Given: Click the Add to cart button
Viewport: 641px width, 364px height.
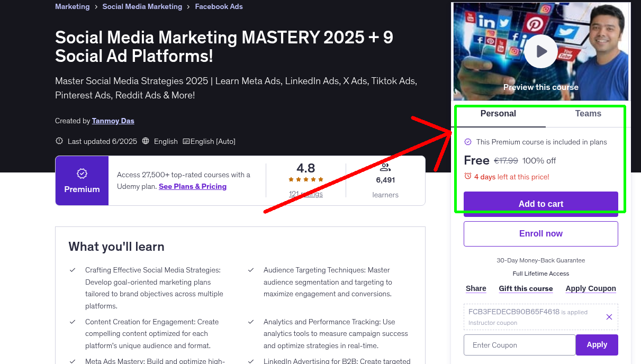Looking at the screenshot, I should [540, 204].
